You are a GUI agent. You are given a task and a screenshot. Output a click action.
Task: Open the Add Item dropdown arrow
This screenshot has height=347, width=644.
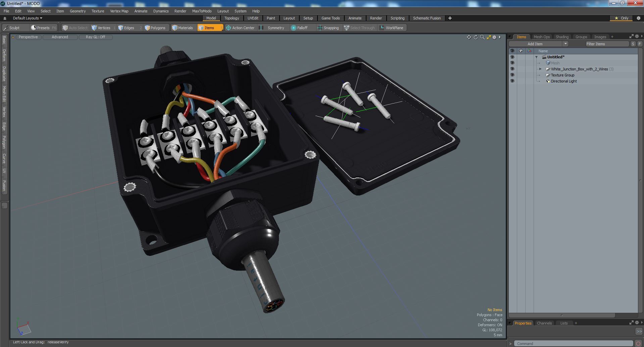coord(565,44)
